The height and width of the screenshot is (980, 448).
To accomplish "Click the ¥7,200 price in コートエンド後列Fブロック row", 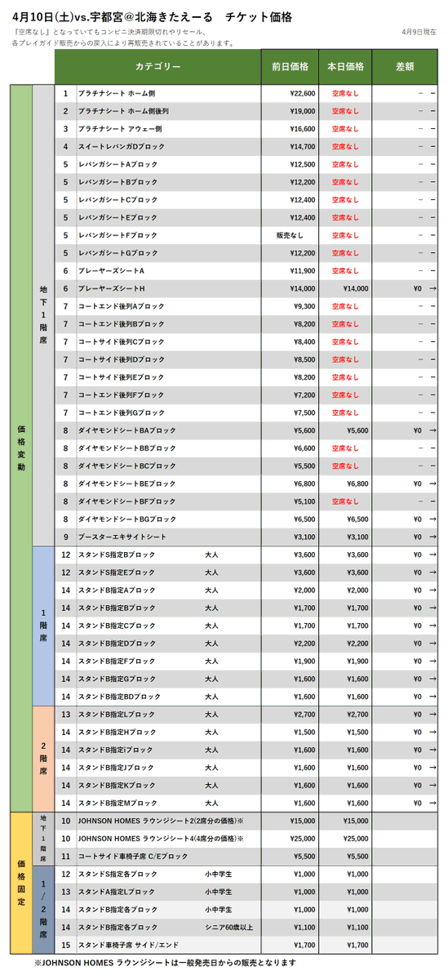I will [304, 394].
